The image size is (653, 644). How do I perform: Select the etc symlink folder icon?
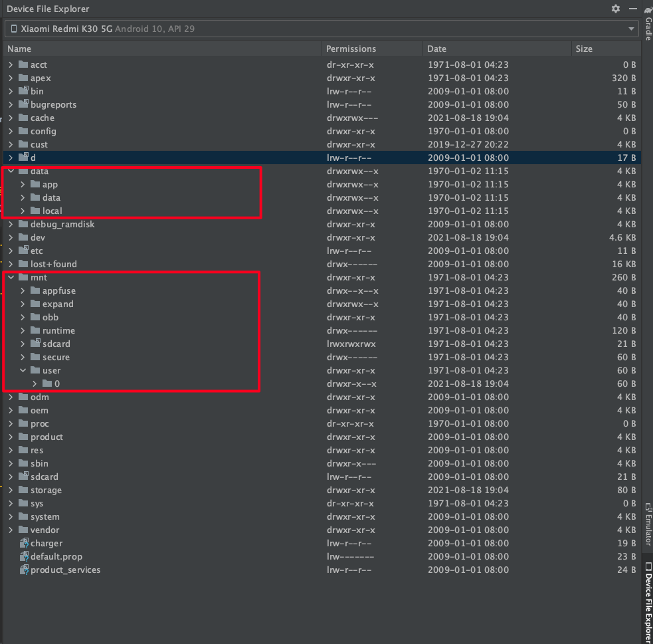pos(24,251)
